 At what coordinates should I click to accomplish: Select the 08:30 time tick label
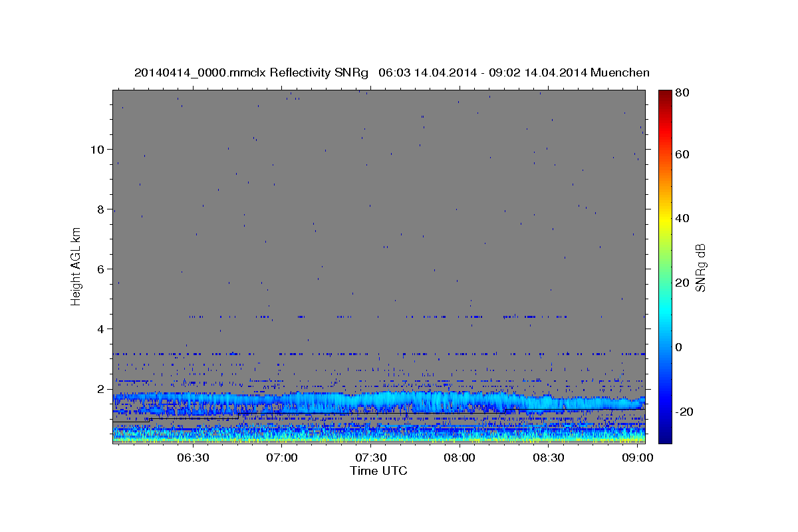click(548, 458)
